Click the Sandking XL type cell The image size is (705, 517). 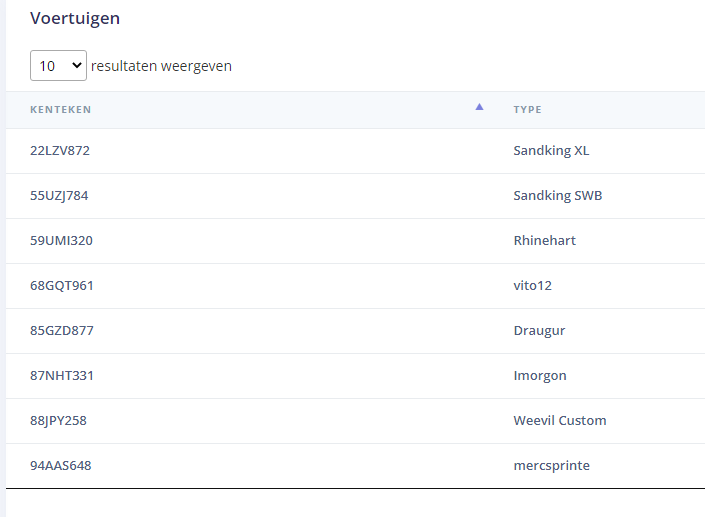[x=551, y=151]
